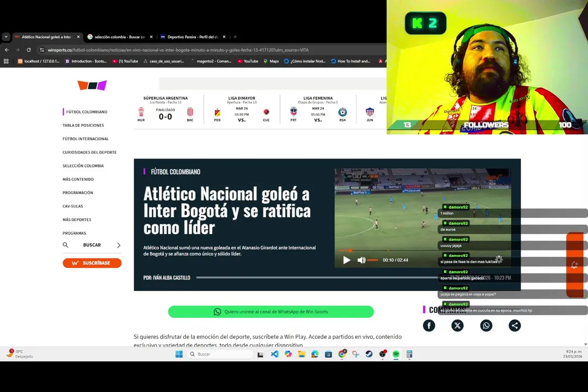Open the Calculator from the taskbar

(x=409, y=354)
